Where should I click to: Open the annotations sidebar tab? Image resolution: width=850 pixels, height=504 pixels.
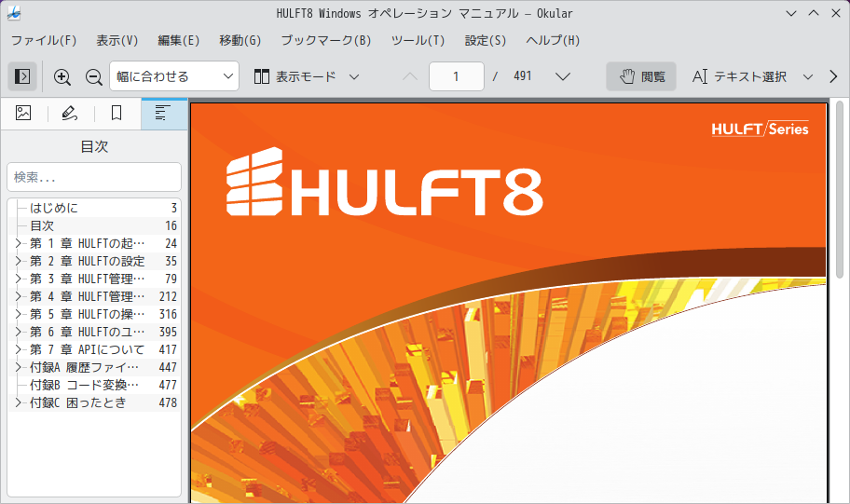point(70,114)
